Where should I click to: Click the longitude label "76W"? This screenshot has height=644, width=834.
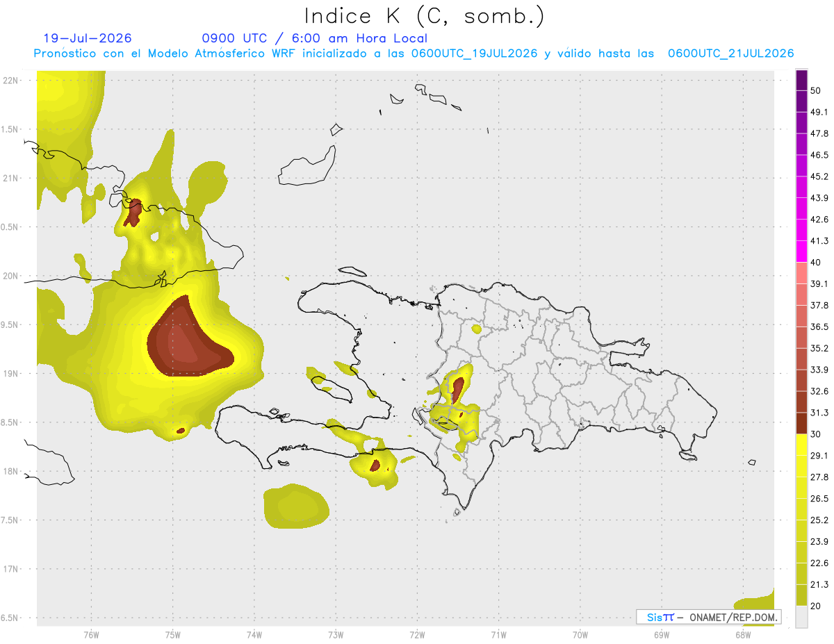[91, 634]
